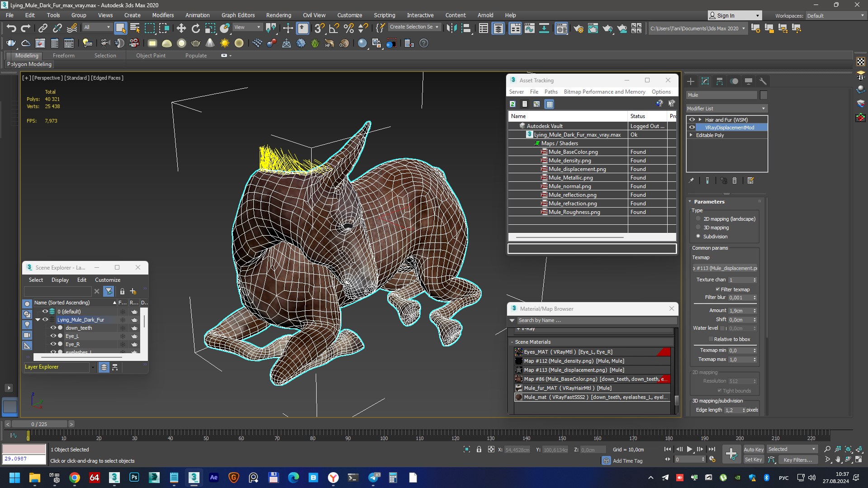Open the Selected key filter dropdown
The height and width of the screenshot is (488, 868).
click(792, 449)
